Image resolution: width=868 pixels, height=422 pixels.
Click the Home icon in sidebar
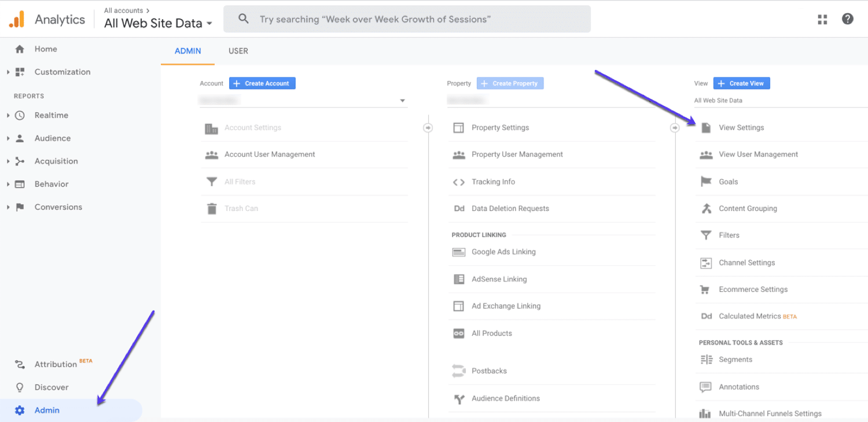pos(20,49)
